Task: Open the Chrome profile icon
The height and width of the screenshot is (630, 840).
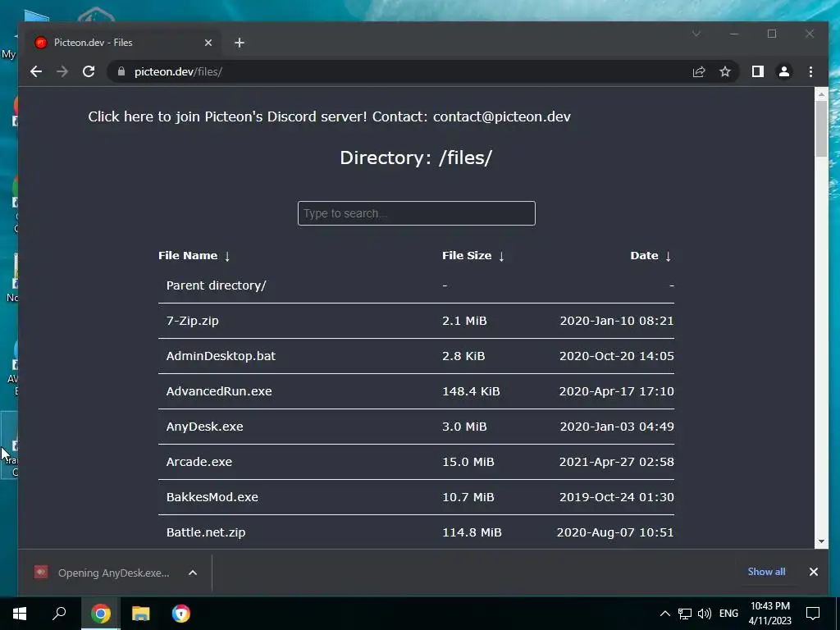Action: pyautogui.click(x=783, y=72)
